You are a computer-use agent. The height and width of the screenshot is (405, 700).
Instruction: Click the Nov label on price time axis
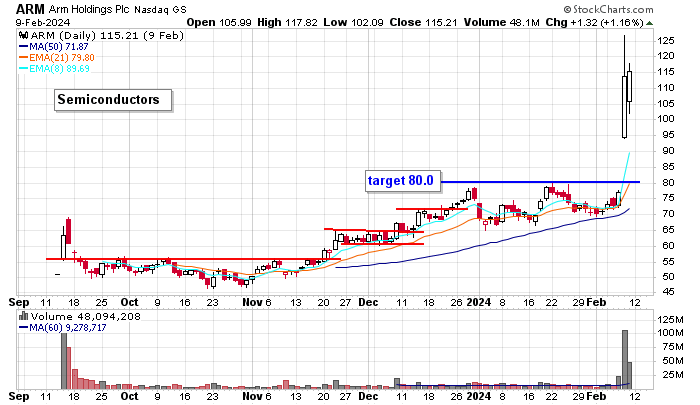(252, 302)
